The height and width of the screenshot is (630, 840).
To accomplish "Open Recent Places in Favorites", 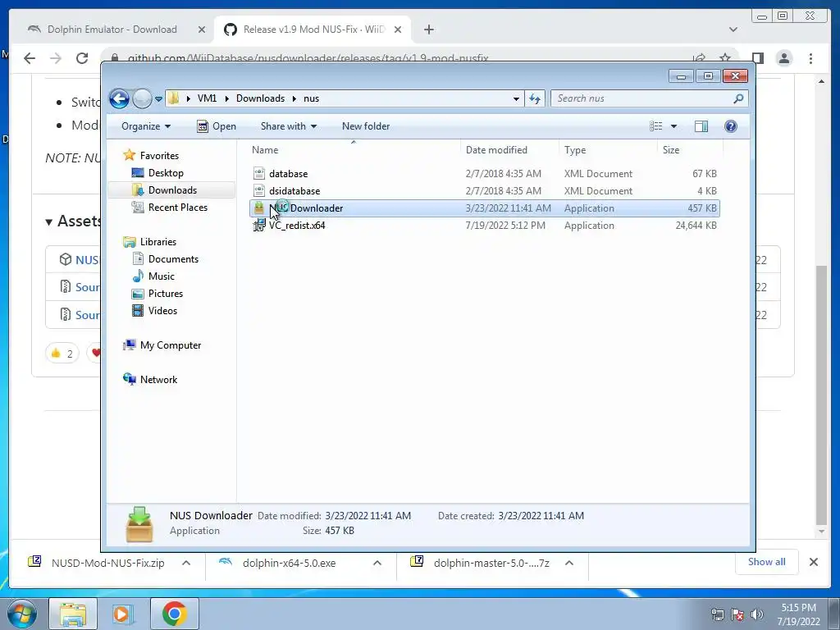I will coord(177,208).
